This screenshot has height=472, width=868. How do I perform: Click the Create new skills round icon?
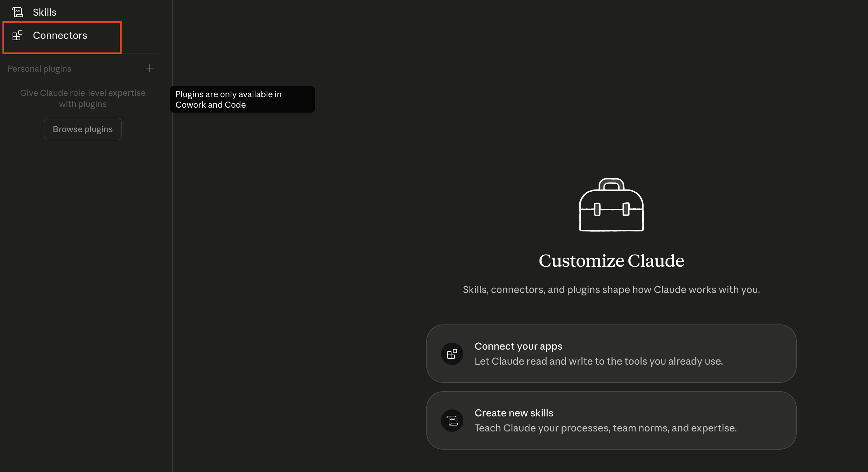click(x=452, y=421)
